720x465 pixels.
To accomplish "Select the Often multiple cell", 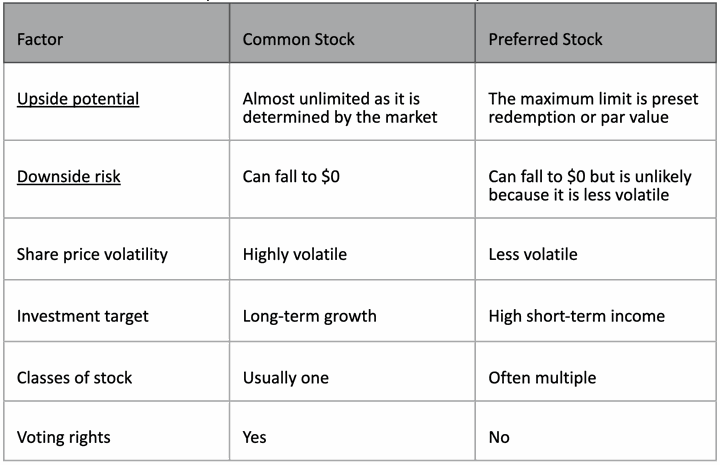I will click(596, 371).
